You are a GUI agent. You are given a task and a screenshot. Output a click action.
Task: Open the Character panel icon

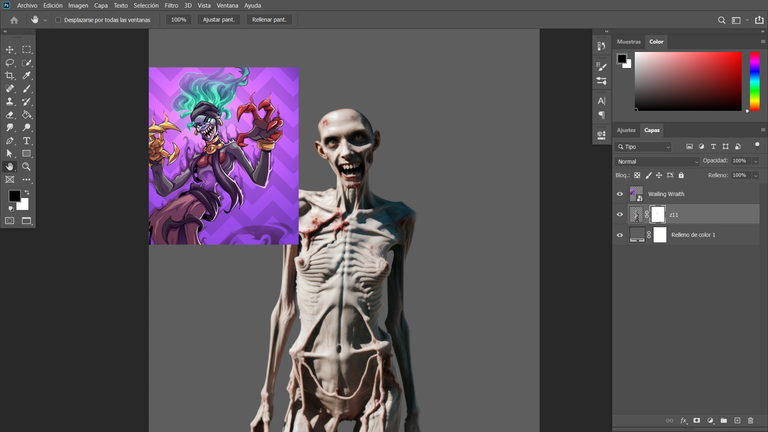point(601,101)
